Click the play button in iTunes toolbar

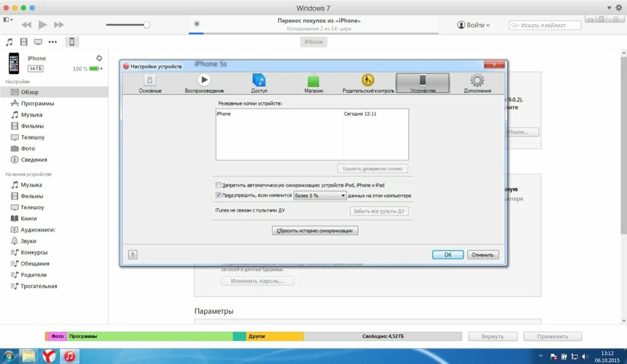tap(43, 24)
